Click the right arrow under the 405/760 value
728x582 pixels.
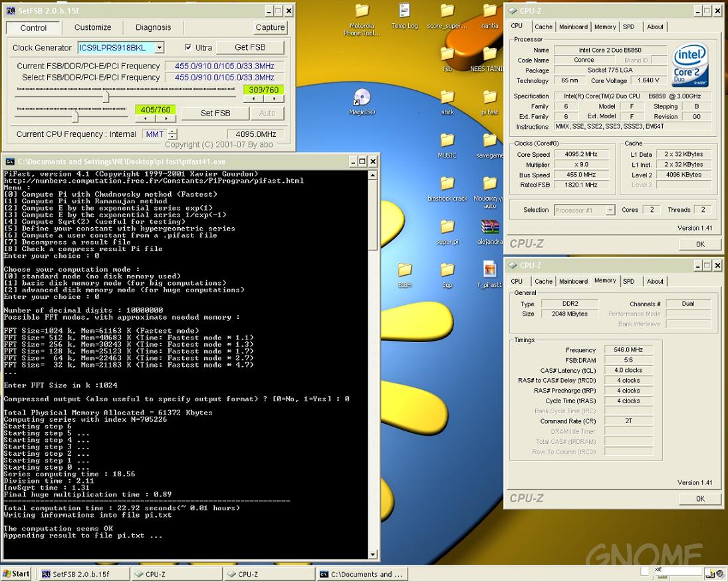[x=166, y=119]
